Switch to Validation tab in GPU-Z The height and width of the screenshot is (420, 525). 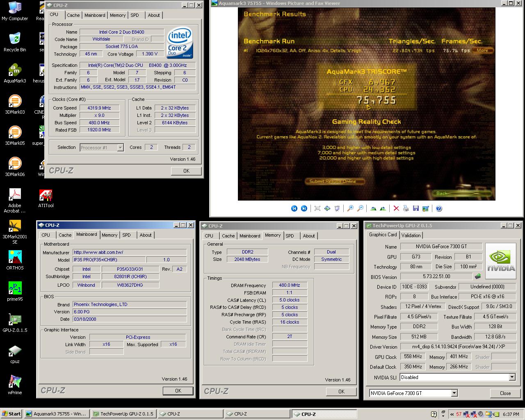pos(411,235)
